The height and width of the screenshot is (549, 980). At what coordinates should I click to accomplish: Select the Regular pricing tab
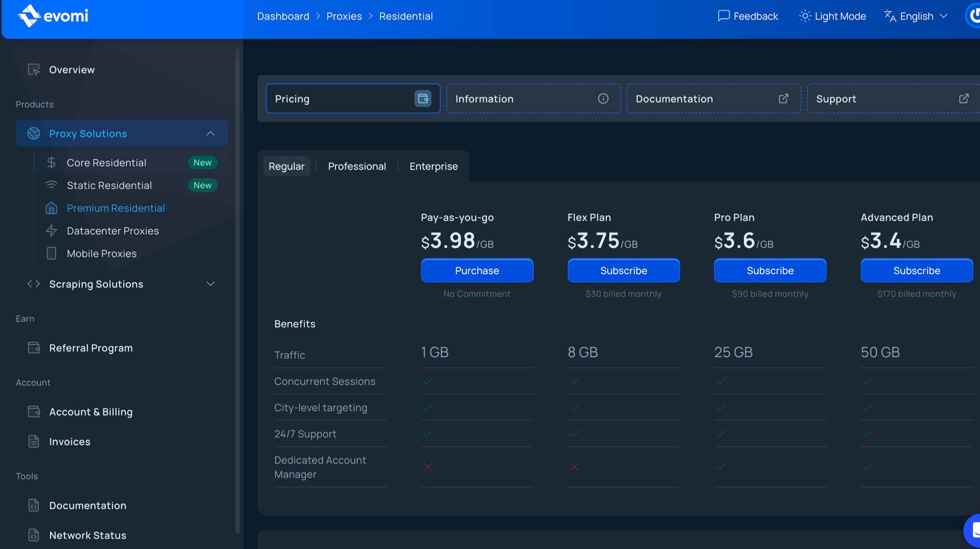(x=286, y=166)
